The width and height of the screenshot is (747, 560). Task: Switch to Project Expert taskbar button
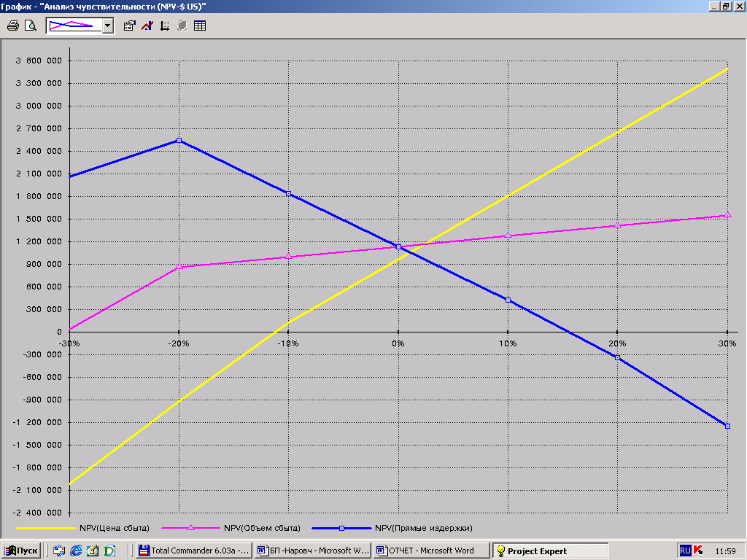click(x=551, y=551)
